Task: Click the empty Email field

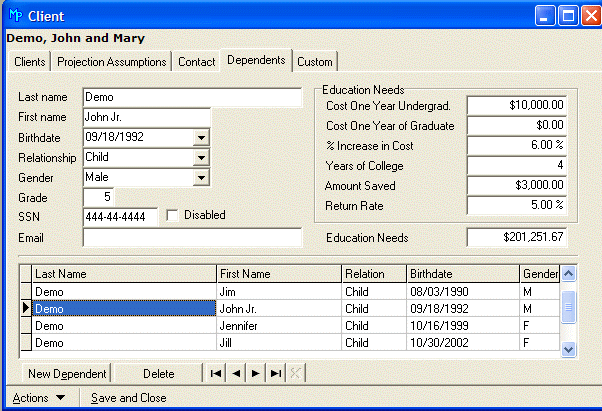Action: pyautogui.click(x=192, y=238)
